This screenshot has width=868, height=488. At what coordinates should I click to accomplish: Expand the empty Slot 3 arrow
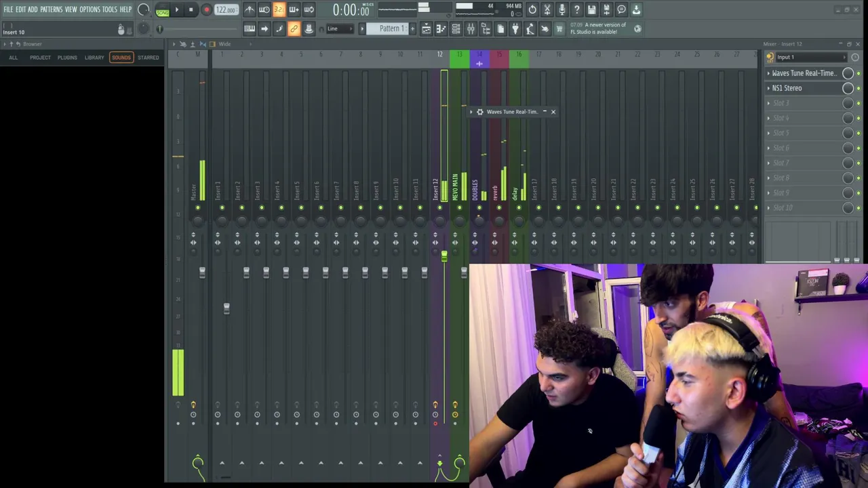[768, 103]
